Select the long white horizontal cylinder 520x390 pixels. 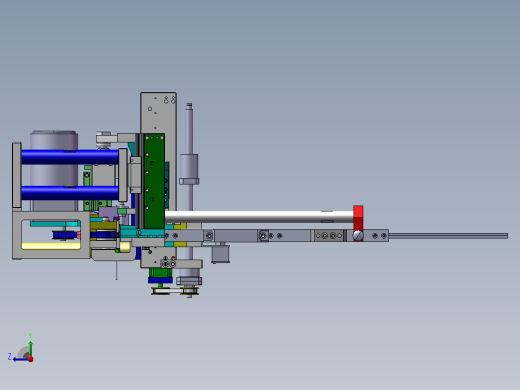pos(259,217)
